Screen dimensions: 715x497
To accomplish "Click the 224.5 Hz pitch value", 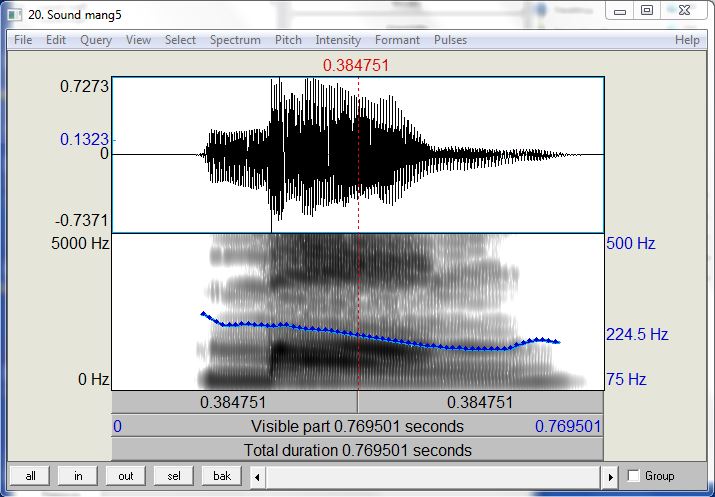I will pyautogui.click(x=637, y=335).
